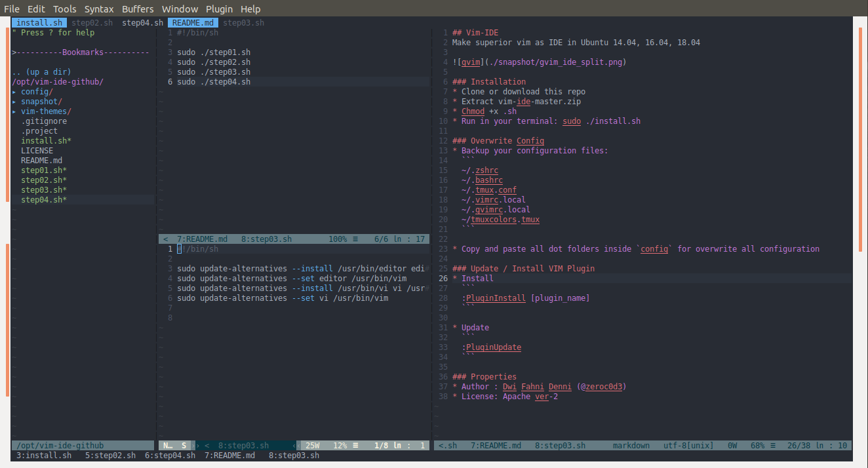
Task: Select /opt/vim-ide-github/ root path in tree
Action: pyautogui.click(x=58, y=82)
